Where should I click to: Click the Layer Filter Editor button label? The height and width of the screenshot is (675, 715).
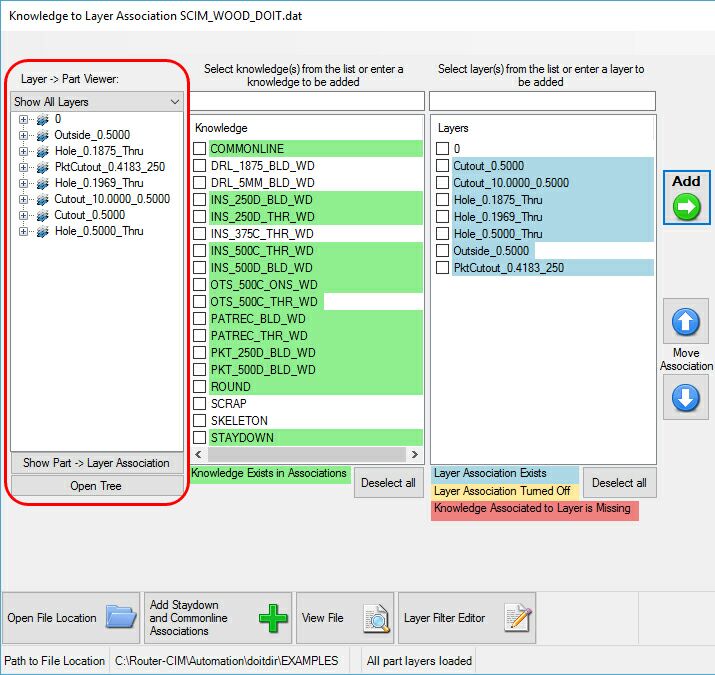[445, 618]
